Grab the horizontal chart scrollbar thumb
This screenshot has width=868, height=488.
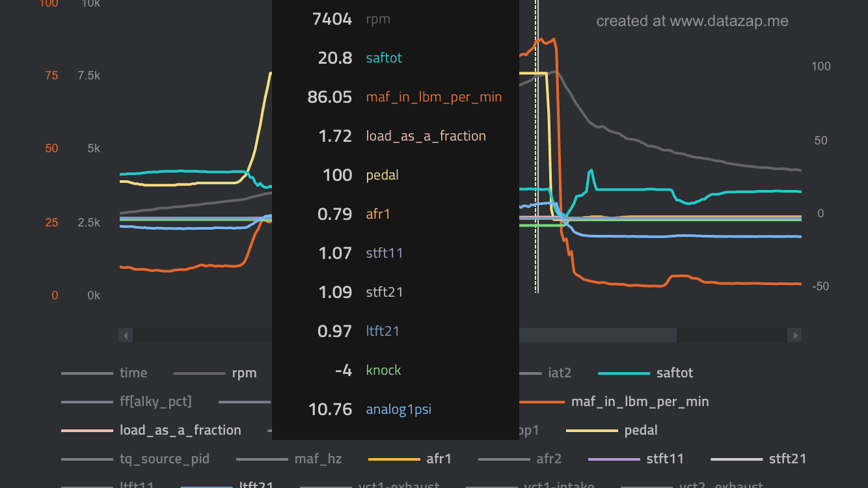click(597, 335)
